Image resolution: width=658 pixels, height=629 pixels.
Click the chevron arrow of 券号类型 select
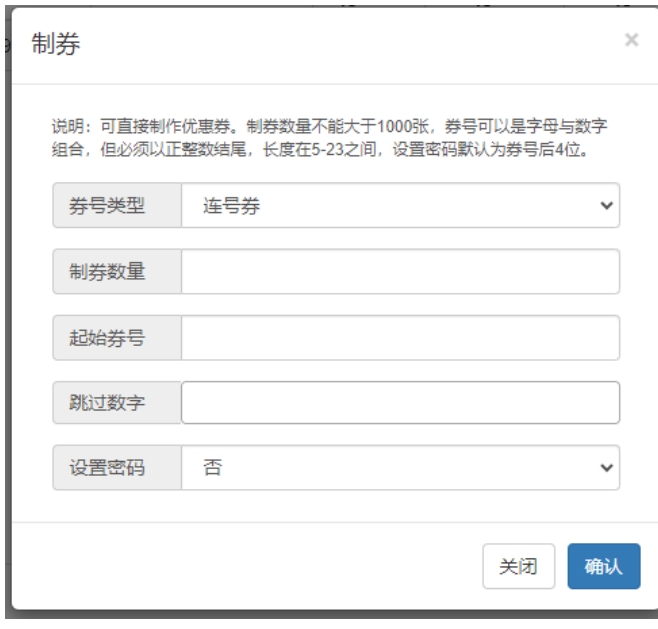pos(606,206)
